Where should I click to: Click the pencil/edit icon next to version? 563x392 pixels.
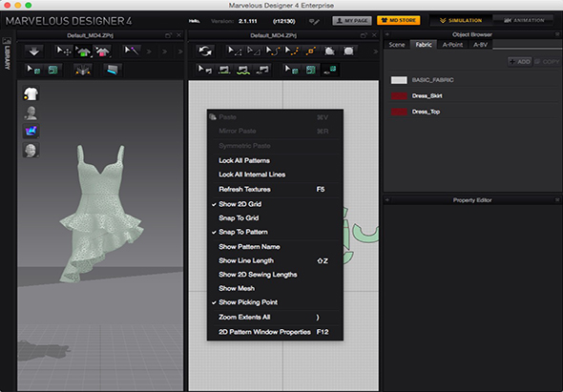coord(314,21)
